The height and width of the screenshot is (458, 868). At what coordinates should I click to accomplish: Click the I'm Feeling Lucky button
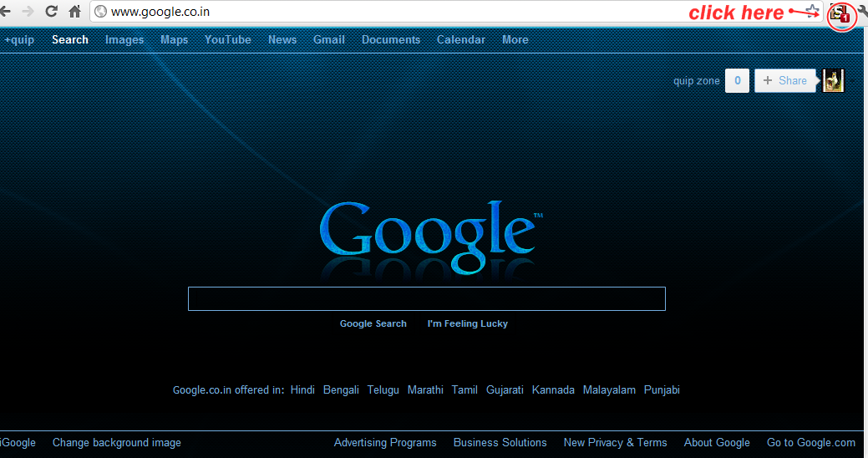468,323
